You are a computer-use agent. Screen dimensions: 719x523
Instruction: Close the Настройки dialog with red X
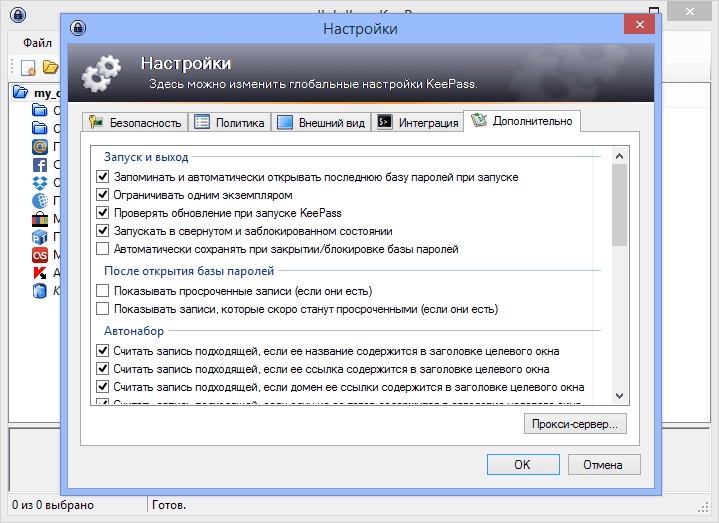[x=640, y=24]
